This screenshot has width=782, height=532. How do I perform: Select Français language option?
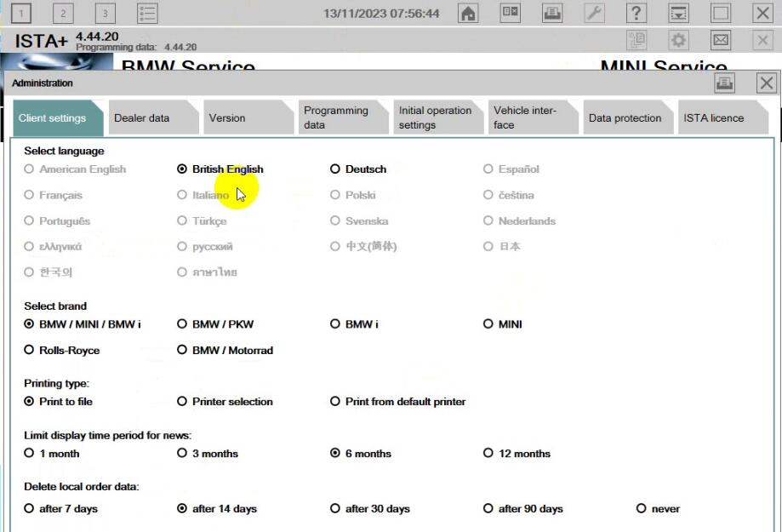coord(53,195)
